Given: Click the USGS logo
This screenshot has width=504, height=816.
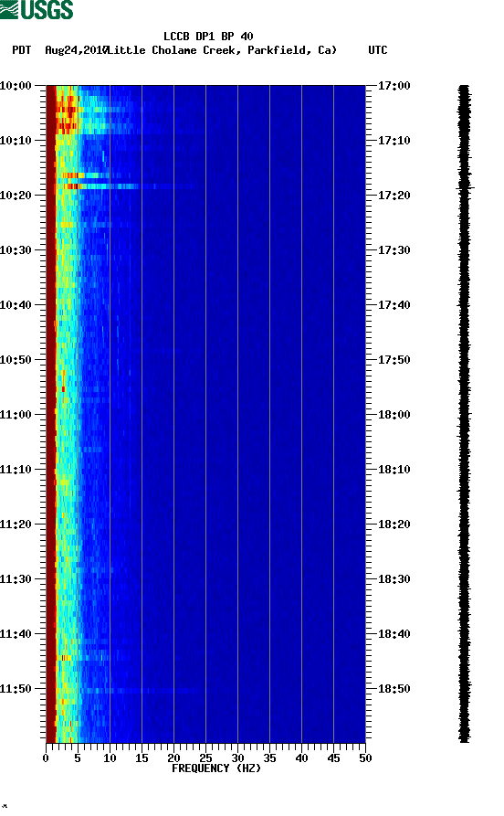Looking at the screenshot, I should [x=37, y=9].
